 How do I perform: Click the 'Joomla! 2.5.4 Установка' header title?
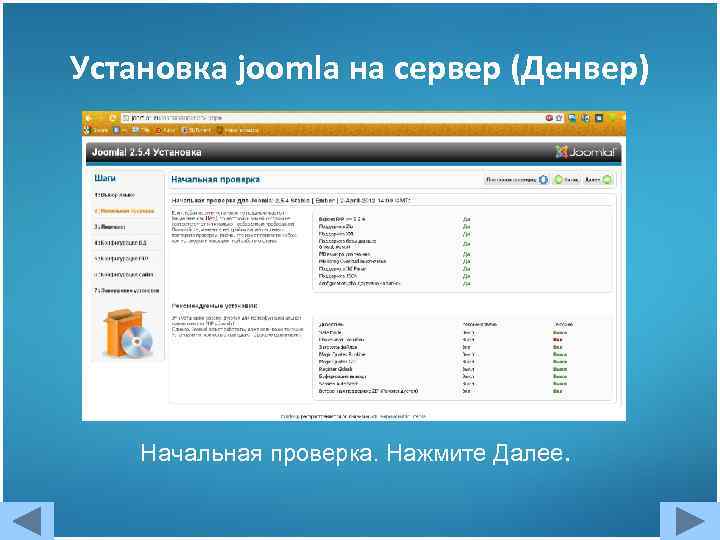coord(146,152)
